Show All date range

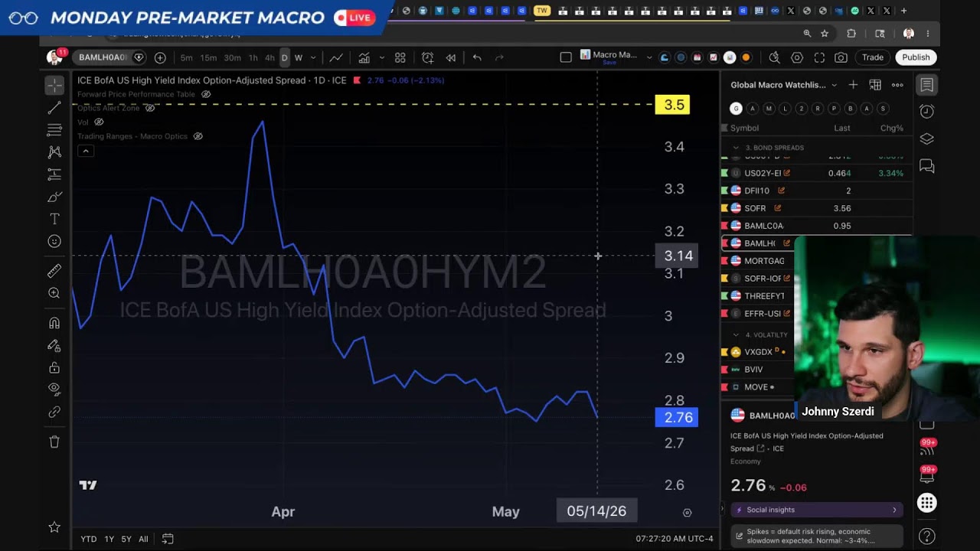click(x=143, y=539)
